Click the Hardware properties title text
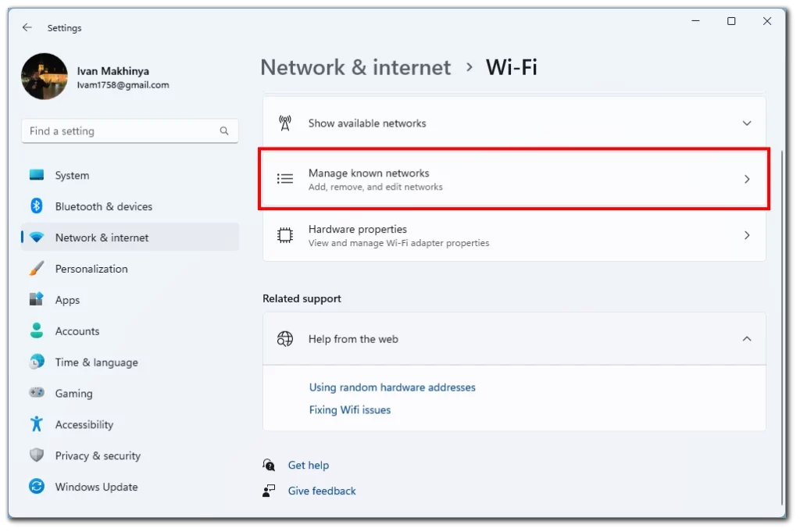Image resolution: width=800 pixels, height=532 pixels. [x=358, y=229]
